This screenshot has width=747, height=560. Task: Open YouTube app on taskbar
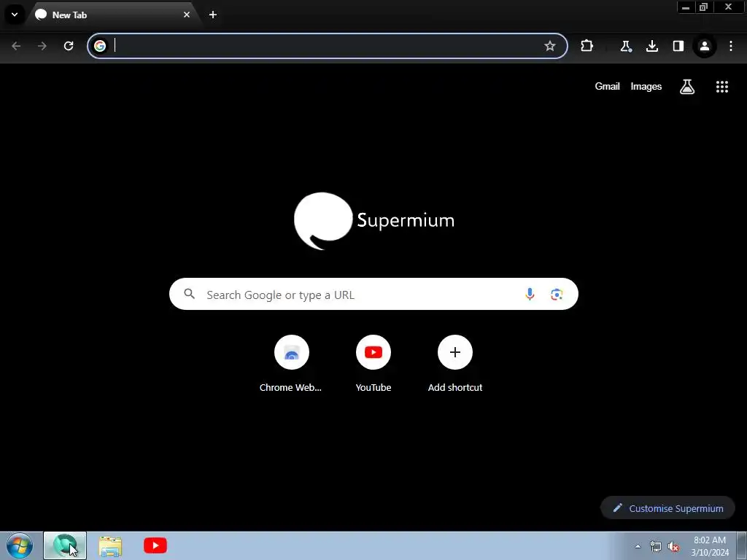click(155, 545)
